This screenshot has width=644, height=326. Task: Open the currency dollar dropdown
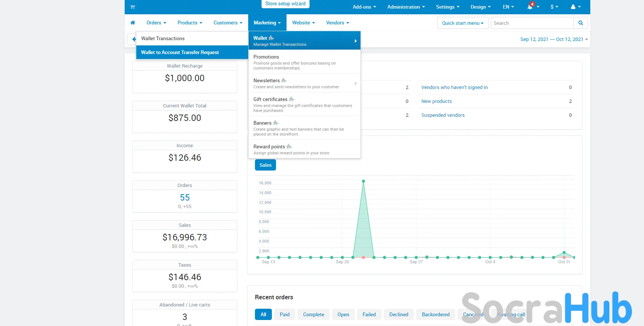click(x=554, y=7)
